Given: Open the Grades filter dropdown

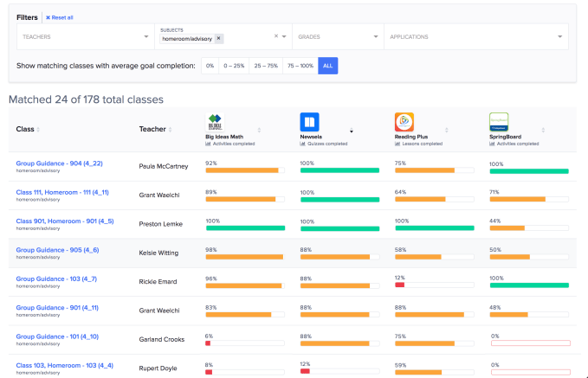Looking at the screenshot, I should [x=338, y=36].
